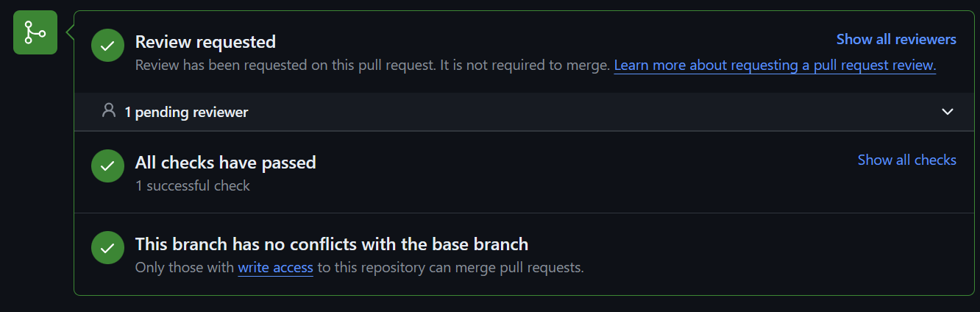Expand the pending reviewer chevron arrow

(948, 112)
